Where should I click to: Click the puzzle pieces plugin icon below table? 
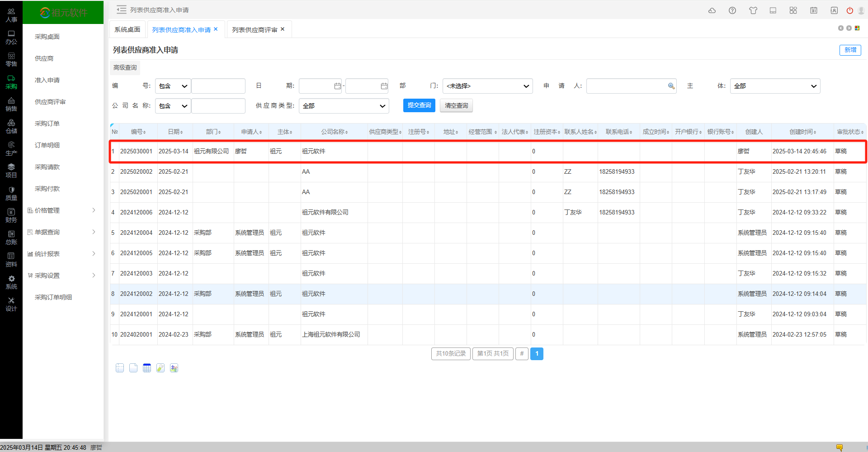coord(174,368)
